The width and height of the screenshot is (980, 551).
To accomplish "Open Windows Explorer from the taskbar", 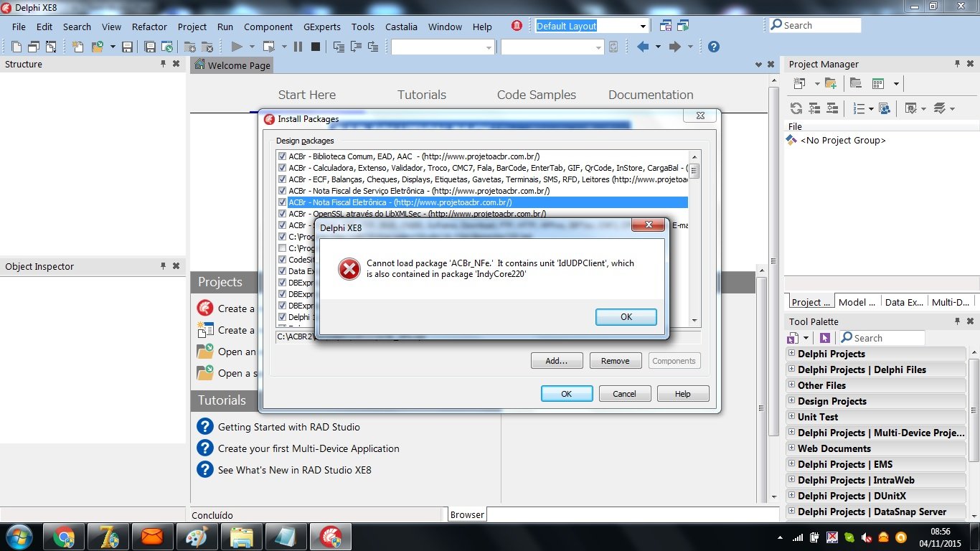I will (x=241, y=537).
